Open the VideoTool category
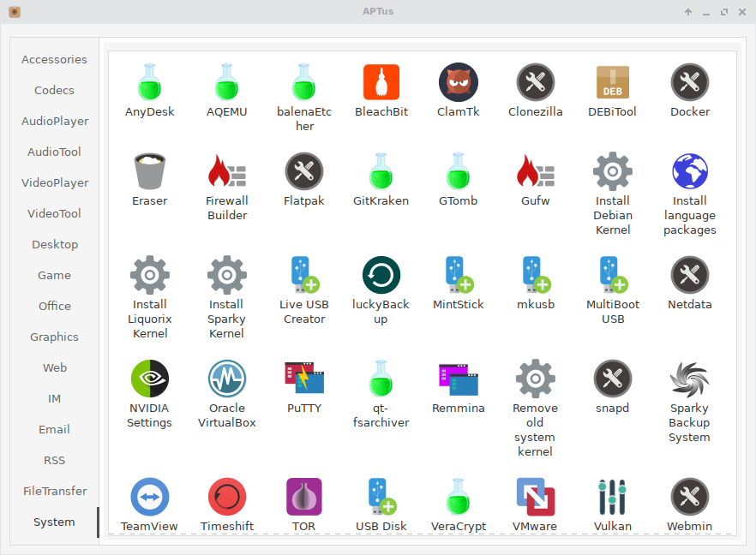The width and height of the screenshot is (756, 555). point(55,213)
